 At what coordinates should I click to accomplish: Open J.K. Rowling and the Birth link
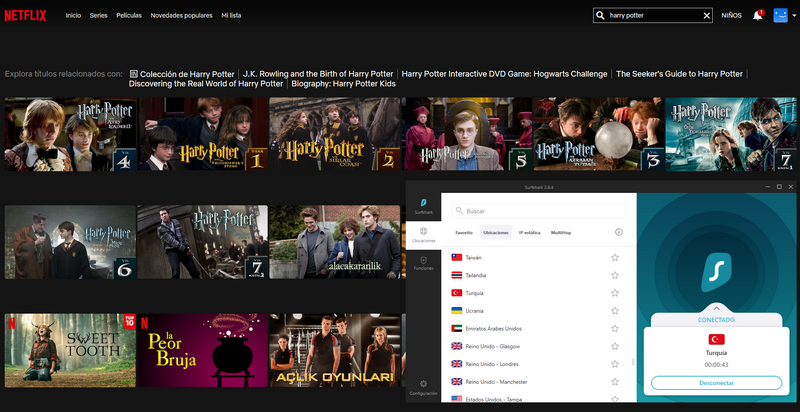pyautogui.click(x=318, y=74)
